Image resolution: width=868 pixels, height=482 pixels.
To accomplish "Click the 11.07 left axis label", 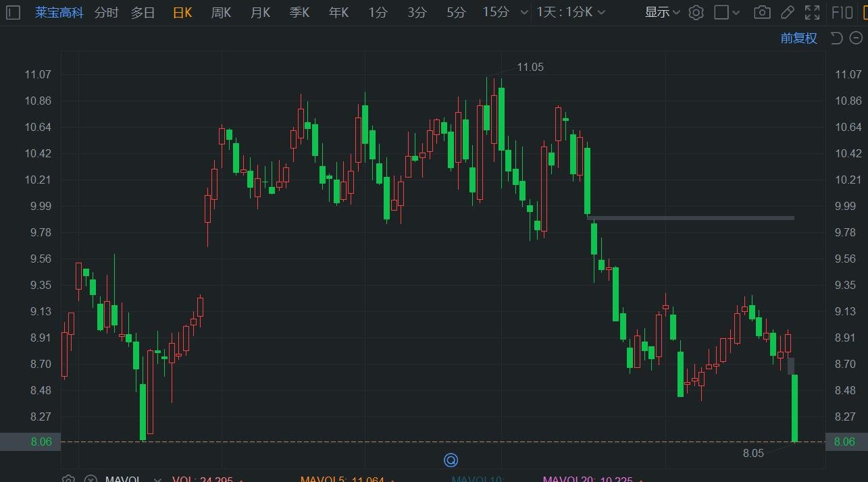I will click(x=38, y=74).
